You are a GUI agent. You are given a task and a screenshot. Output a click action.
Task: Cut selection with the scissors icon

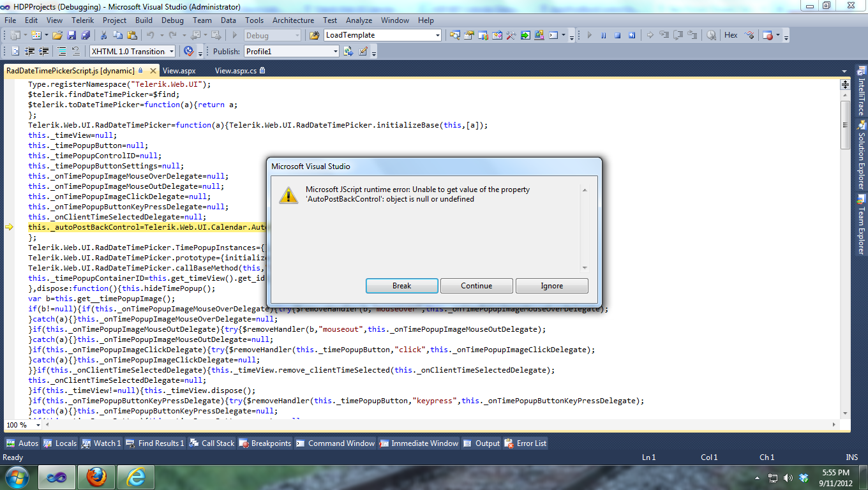[104, 35]
